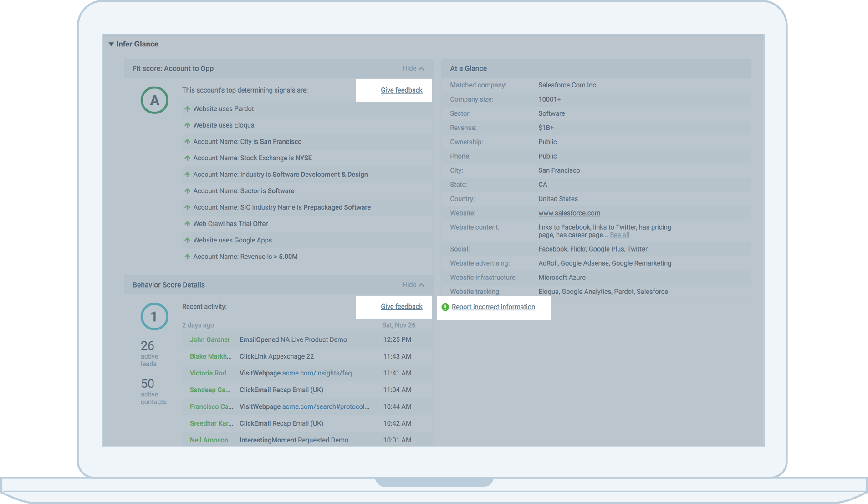Click up arrow beside Industry is Software Development
This screenshot has width=868, height=504.
pos(187,175)
